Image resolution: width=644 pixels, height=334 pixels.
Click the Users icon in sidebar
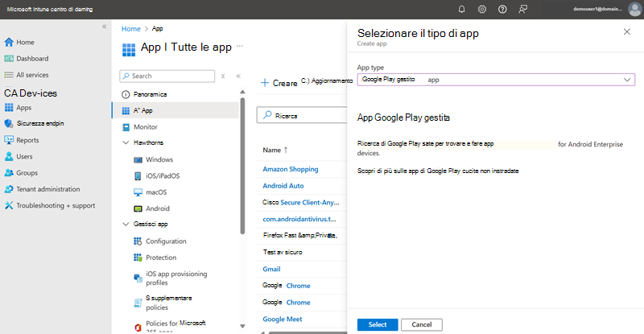click(9, 156)
